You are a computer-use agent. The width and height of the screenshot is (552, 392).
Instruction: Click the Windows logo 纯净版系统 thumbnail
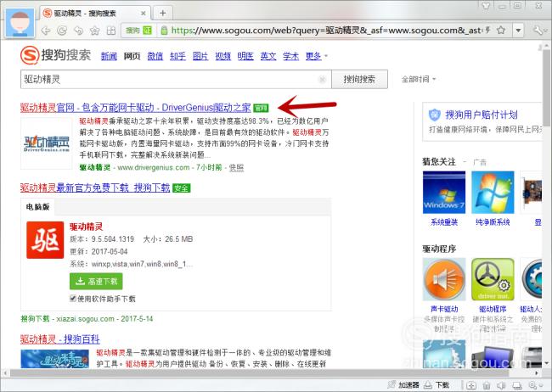493,193
